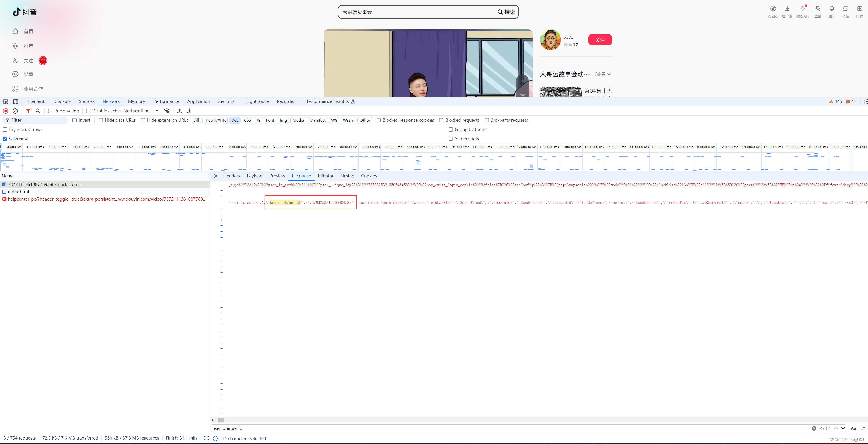Click the Fetch/XHR filter button
This screenshot has height=444, width=868.
click(x=216, y=120)
